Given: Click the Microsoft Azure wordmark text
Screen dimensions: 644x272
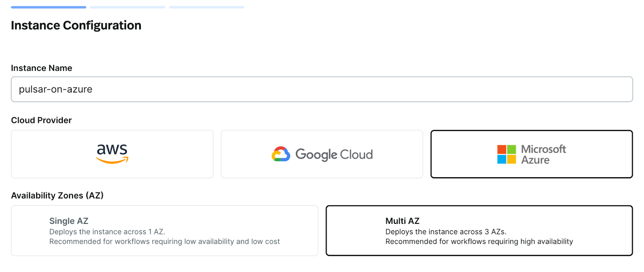Looking at the screenshot, I should [543, 155].
